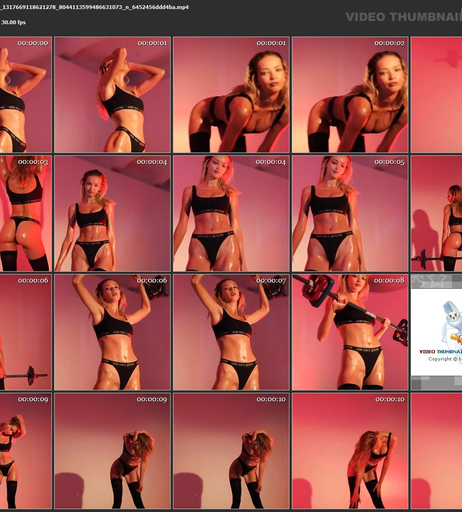This screenshot has height=512, width=462.
Task: Select the untimestamped back-view thumbnail with barbell
Action: click(x=436, y=213)
